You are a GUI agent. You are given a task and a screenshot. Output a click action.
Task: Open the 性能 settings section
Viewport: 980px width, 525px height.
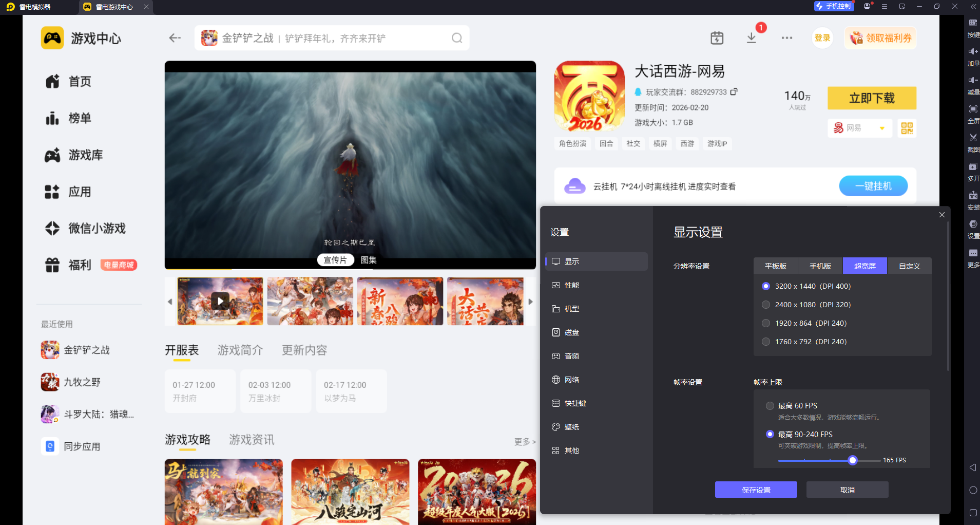pyautogui.click(x=597, y=285)
